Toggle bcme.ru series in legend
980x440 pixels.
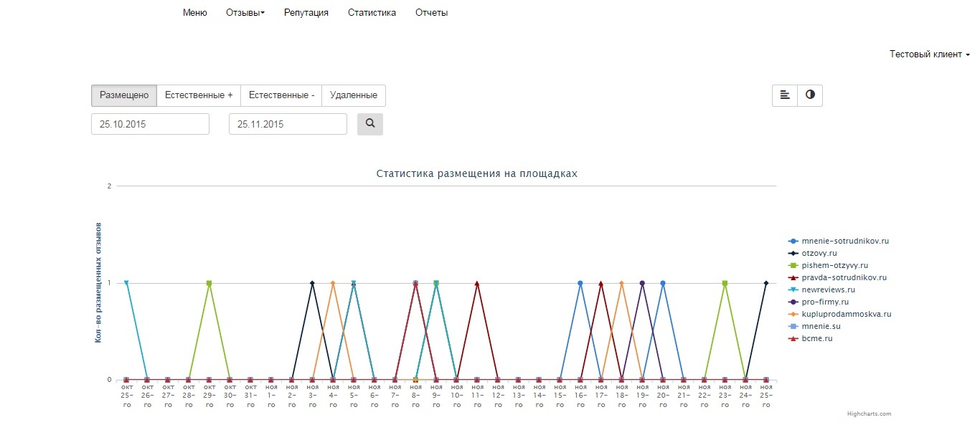tap(810, 339)
